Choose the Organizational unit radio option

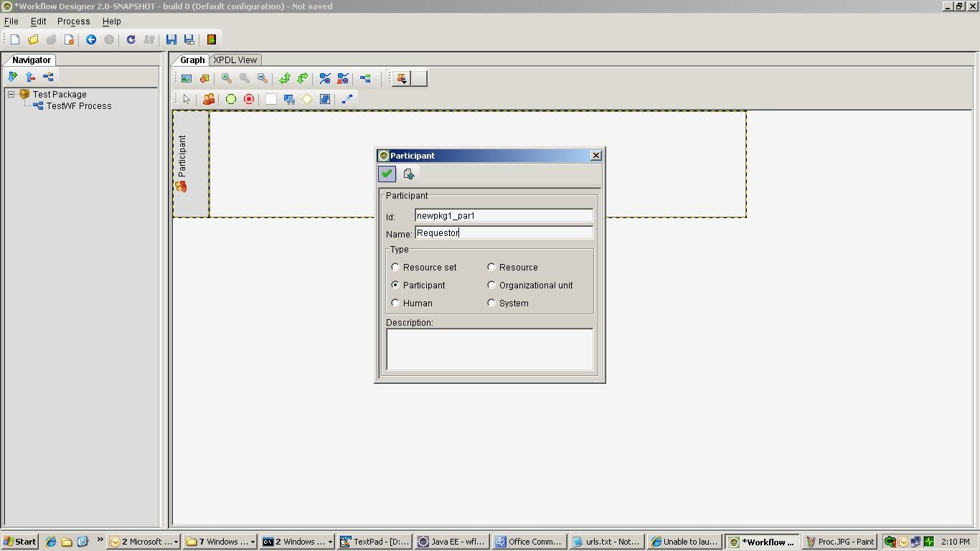(x=491, y=285)
